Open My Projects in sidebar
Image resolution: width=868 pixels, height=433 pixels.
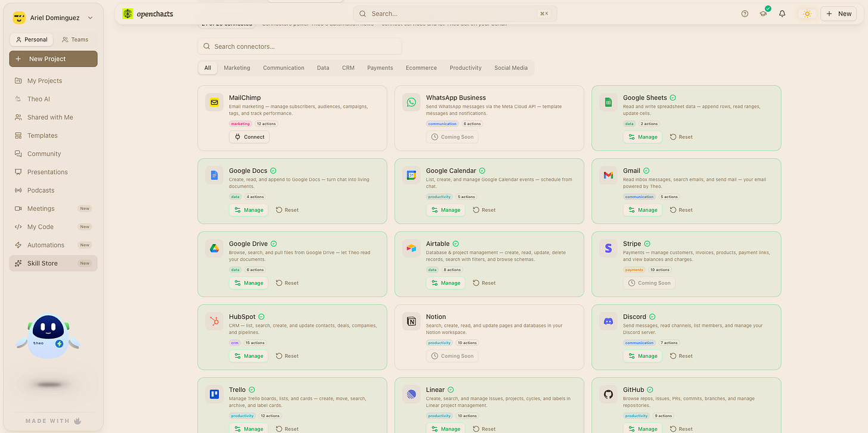tap(53, 81)
